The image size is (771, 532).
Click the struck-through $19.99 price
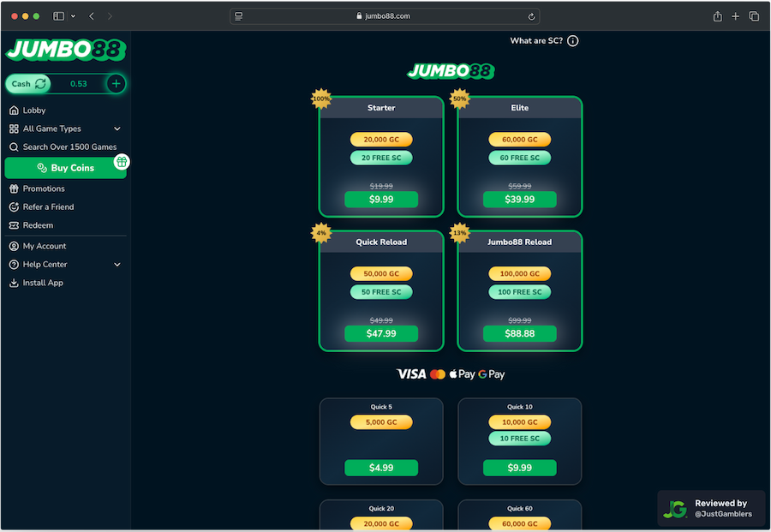tap(381, 187)
